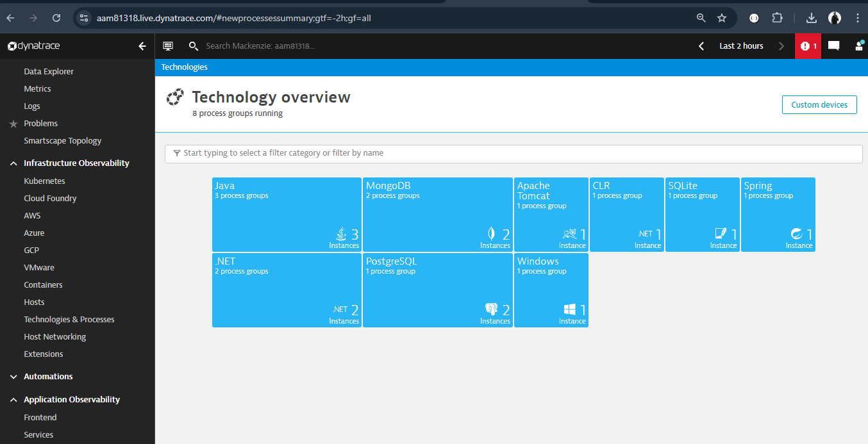Click the Technologies breadcrumb
868x444 pixels.
(185, 67)
